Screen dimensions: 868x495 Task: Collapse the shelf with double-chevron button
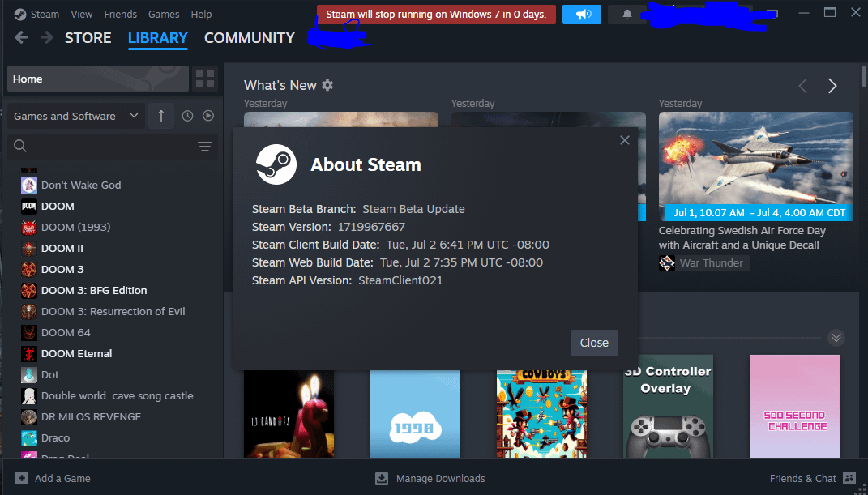click(836, 338)
